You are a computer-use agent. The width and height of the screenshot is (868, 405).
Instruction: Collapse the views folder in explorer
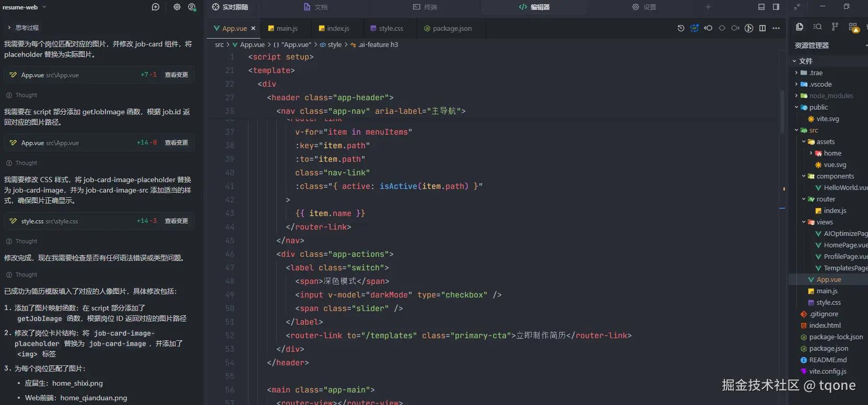pos(804,222)
